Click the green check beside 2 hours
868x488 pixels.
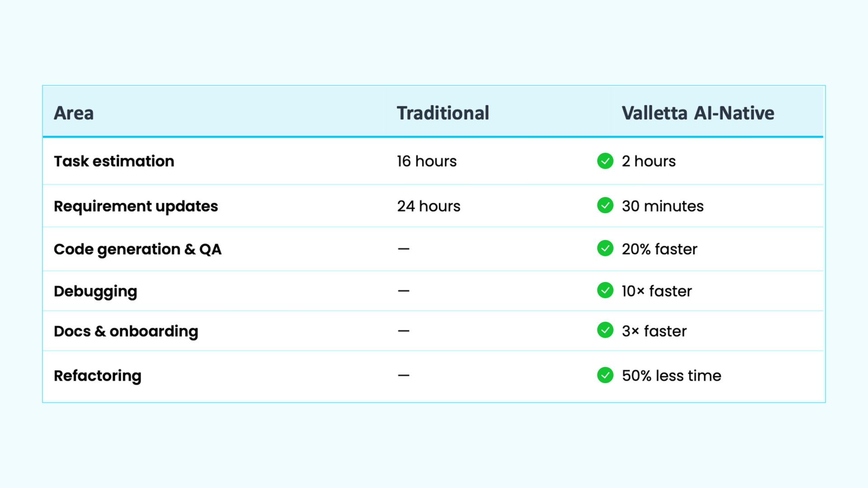[605, 161]
